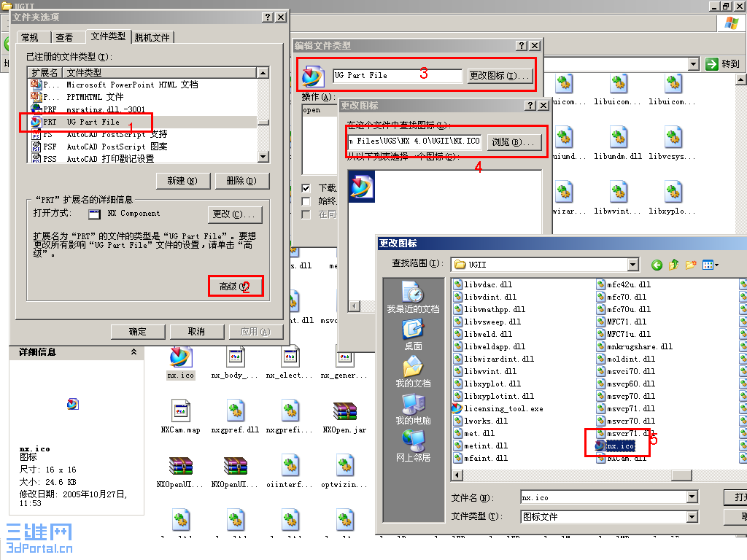The height and width of the screenshot is (560, 747).
Task: Click the 删除 button
Action: pyautogui.click(x=241, y=181)
